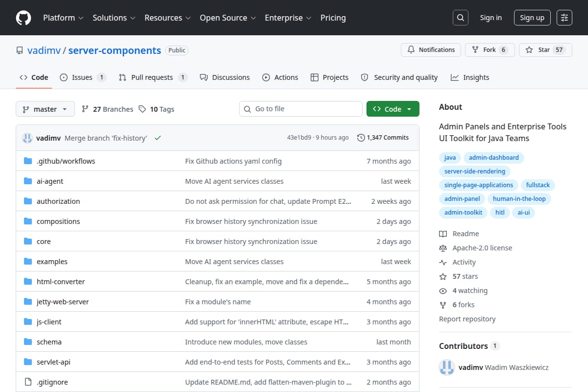Switch to the Discussions tab
The height and width of the screenshot is (392, 588).
(224, 77)
